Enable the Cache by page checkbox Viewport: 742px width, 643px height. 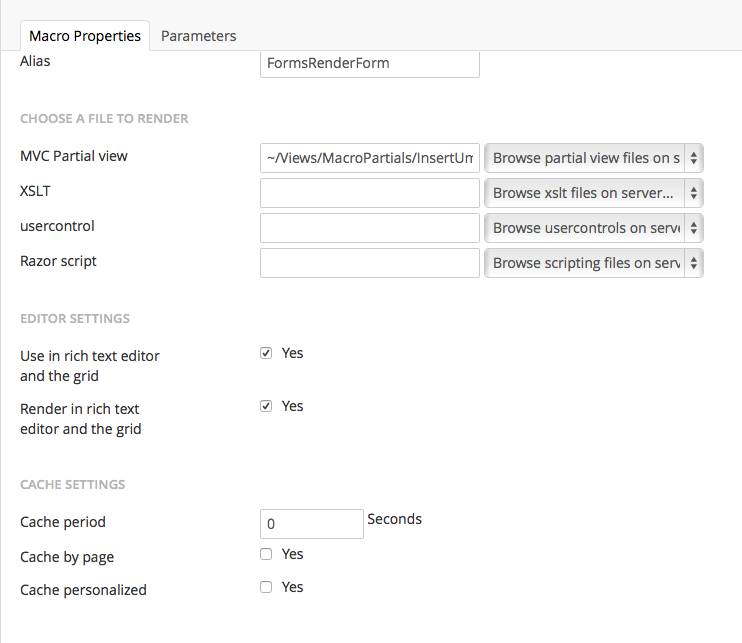click(x=266, y=554)
